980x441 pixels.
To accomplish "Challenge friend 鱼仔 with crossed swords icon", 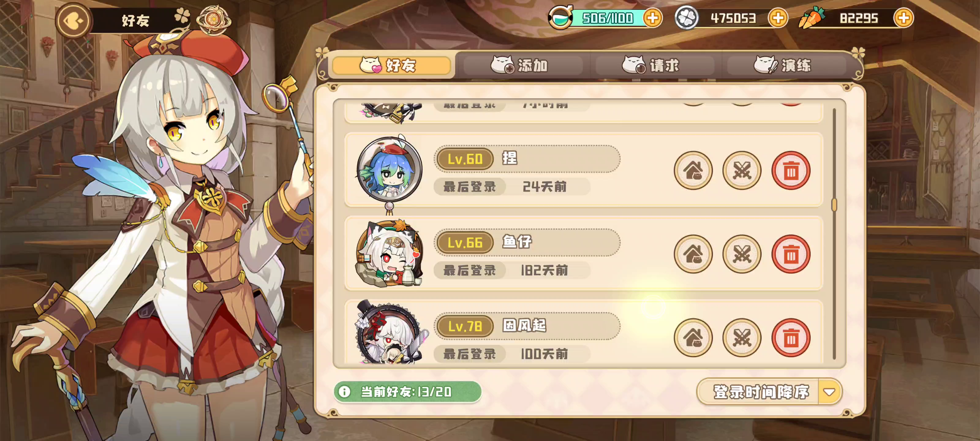I will point(741,254).
